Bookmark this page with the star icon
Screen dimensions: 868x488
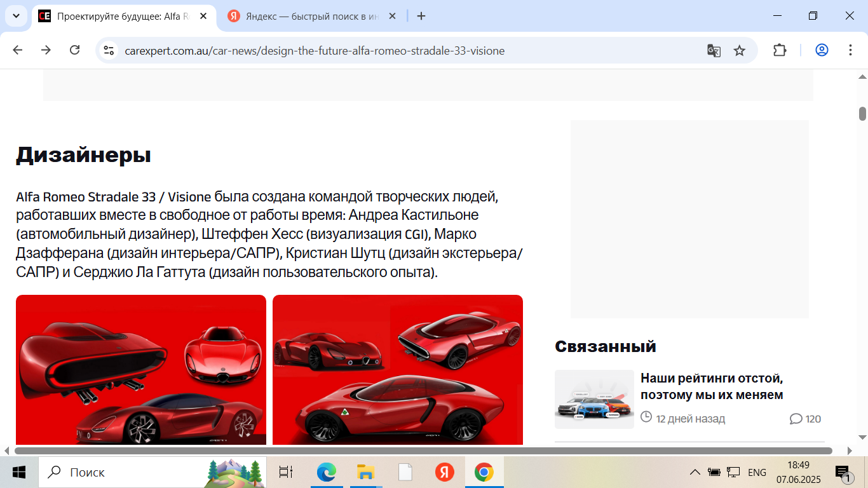coord(739,51)
